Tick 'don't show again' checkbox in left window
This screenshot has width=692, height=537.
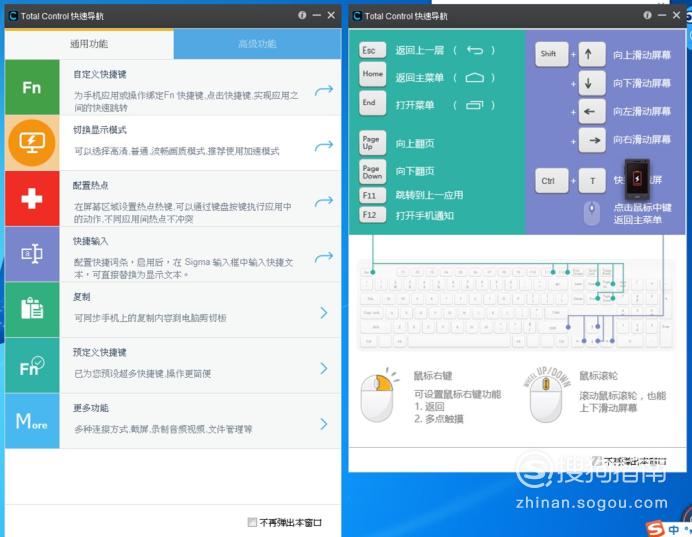coord(252,522)
